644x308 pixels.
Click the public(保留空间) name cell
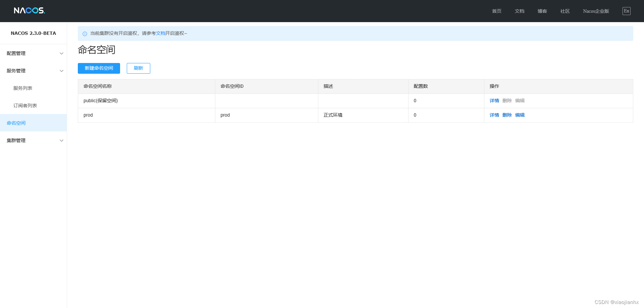point(147,101)
